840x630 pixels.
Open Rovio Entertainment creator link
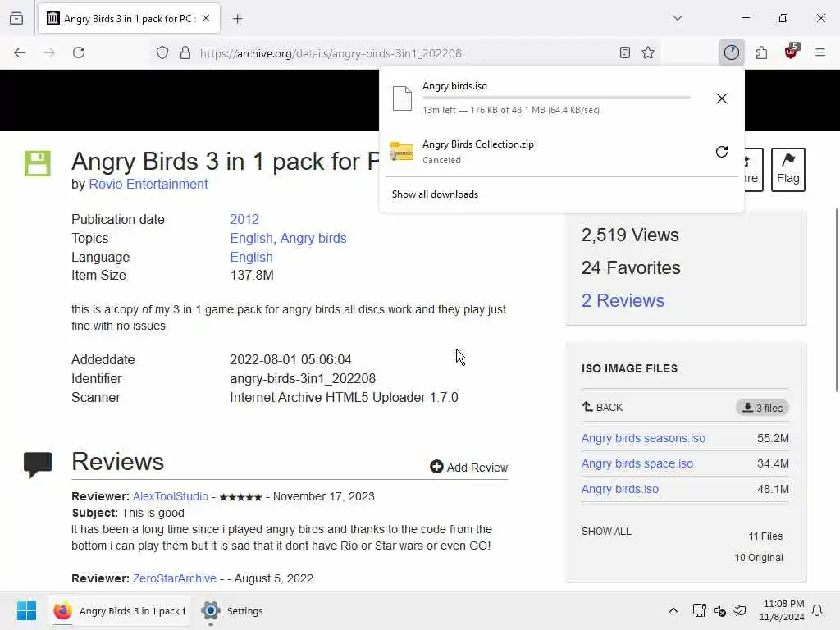coord(148,184)
